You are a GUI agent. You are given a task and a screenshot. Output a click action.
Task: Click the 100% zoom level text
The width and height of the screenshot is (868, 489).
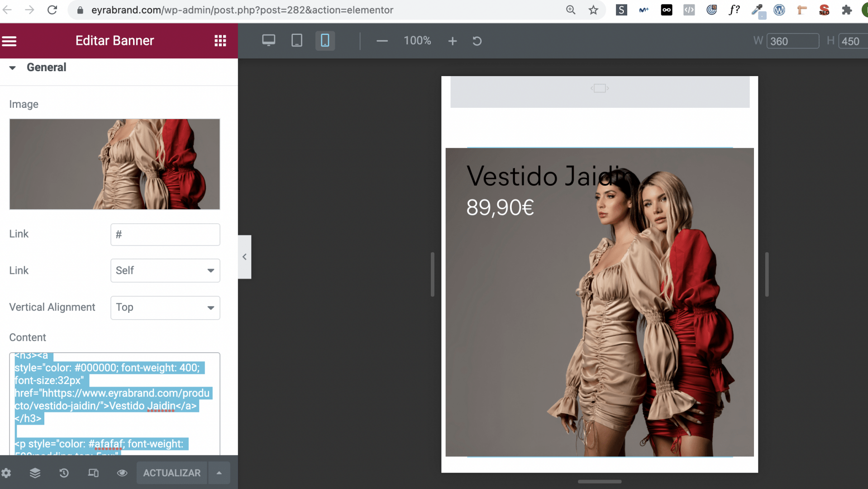[417, 41]
